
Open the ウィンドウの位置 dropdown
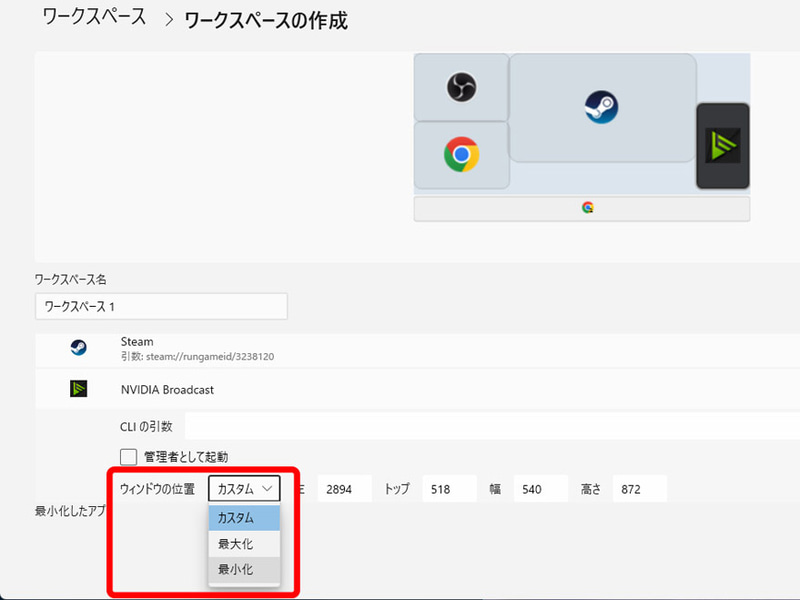pyautogui.click(x=245, y=488)
